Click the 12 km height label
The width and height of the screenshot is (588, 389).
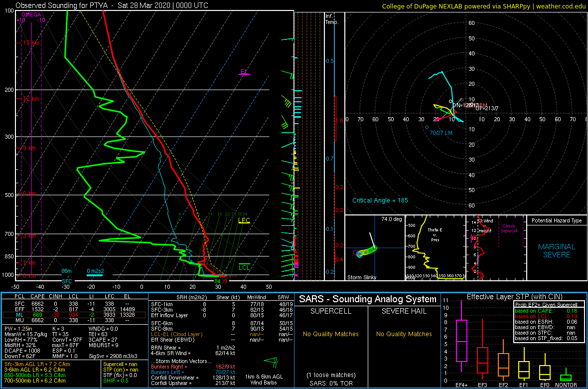pos(31,99)
